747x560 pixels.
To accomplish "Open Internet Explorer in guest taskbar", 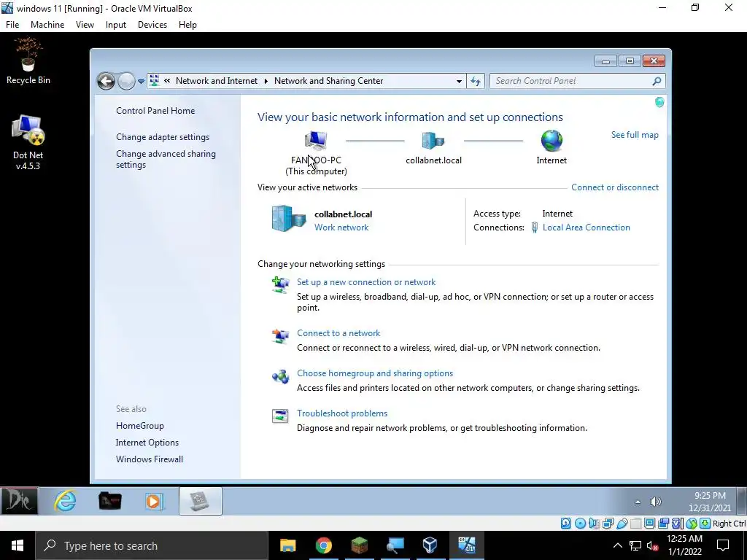I will pos(65,501).
